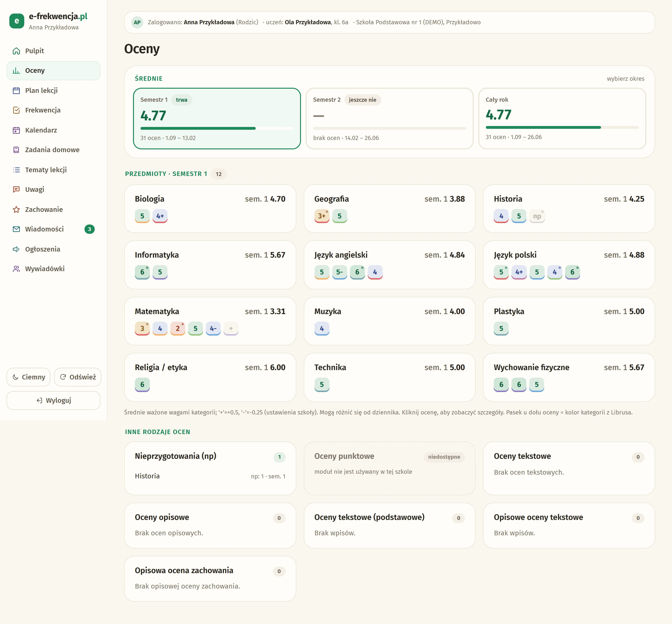Image resolution: width=672 pixels, height=624 pixels.
Task: Click Religia / etyka grade 6
Action: coord(142,385)
